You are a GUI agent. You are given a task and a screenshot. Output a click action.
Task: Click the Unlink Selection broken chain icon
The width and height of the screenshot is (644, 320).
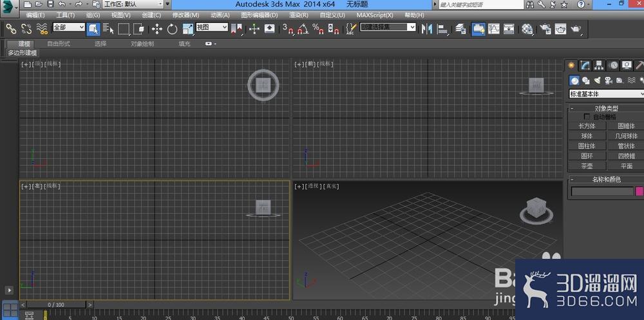click(26, 29)
